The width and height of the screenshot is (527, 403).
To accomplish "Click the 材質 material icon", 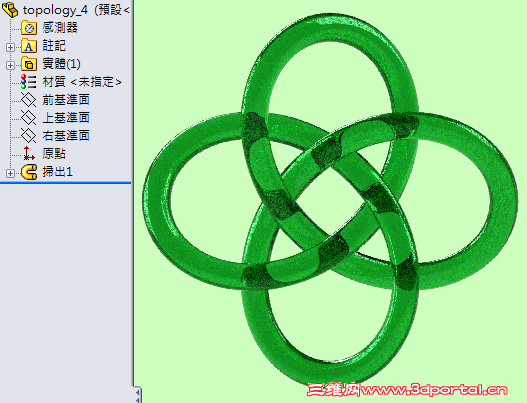I will (29, 82).
